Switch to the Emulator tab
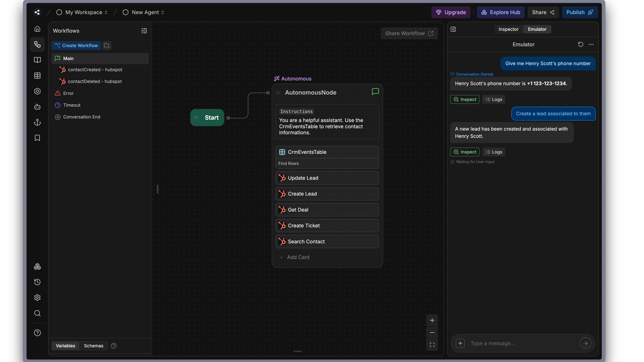The height and width of the screenshot is (362, 644). coord(537,29)
